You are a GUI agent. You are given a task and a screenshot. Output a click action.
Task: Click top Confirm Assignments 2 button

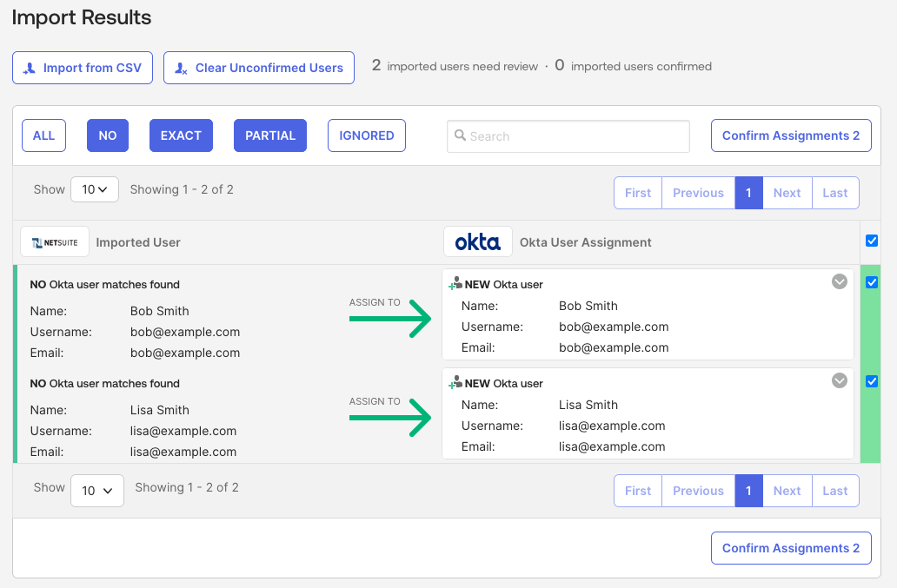tap(791, 135)
